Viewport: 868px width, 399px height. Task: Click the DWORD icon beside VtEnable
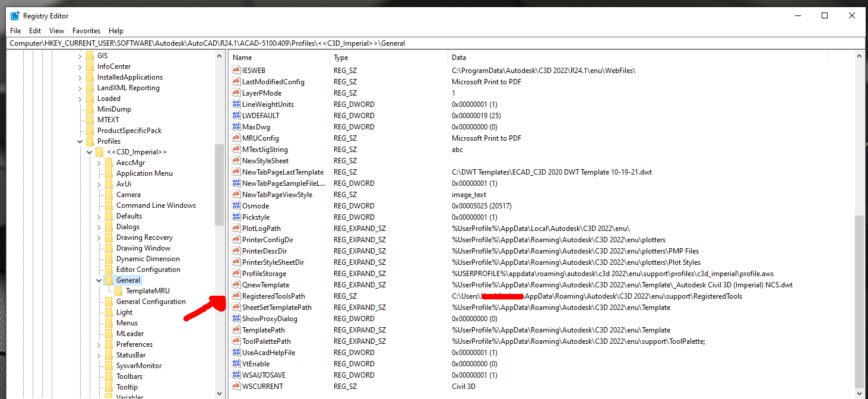point(235,363)
